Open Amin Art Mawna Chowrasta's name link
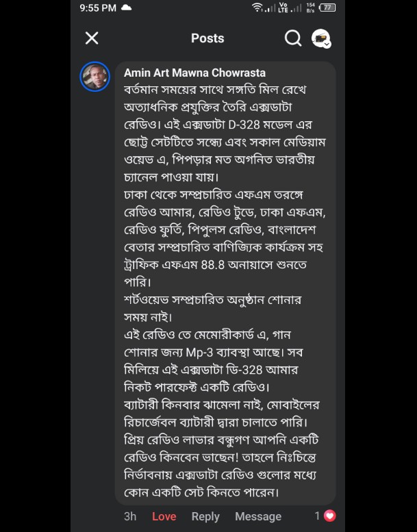The width and height of the screenshot is (417, 532). pyautogui.click(x=194, y=73)
